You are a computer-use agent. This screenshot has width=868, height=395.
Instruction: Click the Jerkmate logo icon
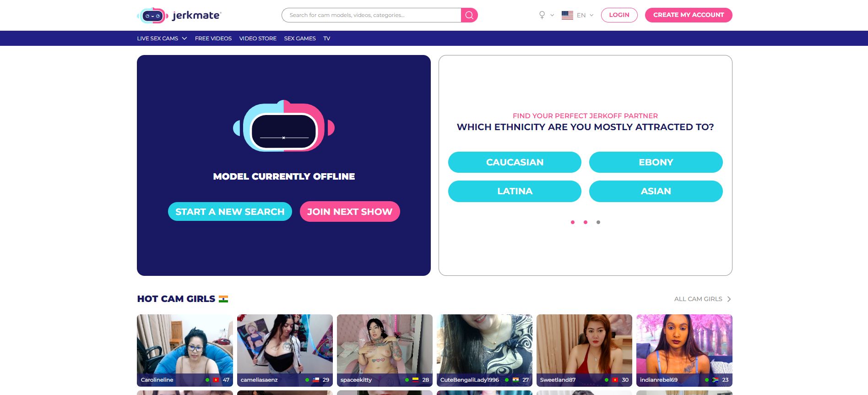coord(153,16)
